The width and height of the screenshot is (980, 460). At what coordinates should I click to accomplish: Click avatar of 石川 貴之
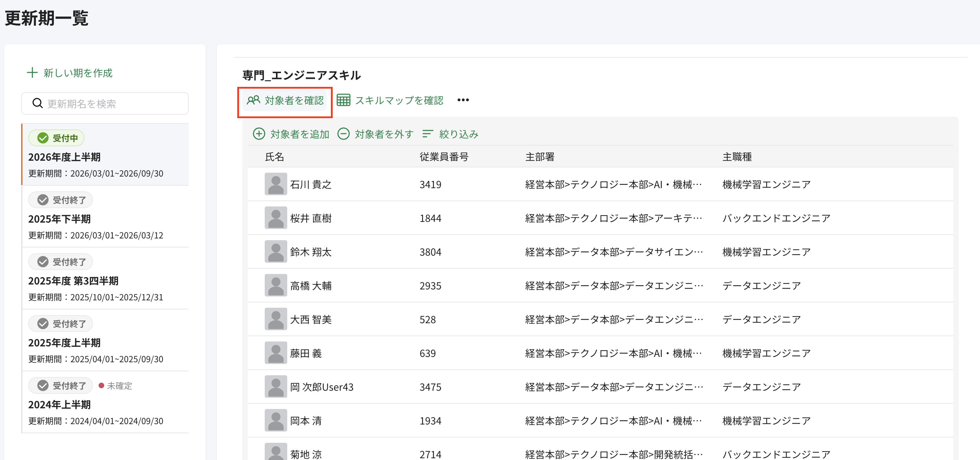pyautogui.click(x=276, y=184)
